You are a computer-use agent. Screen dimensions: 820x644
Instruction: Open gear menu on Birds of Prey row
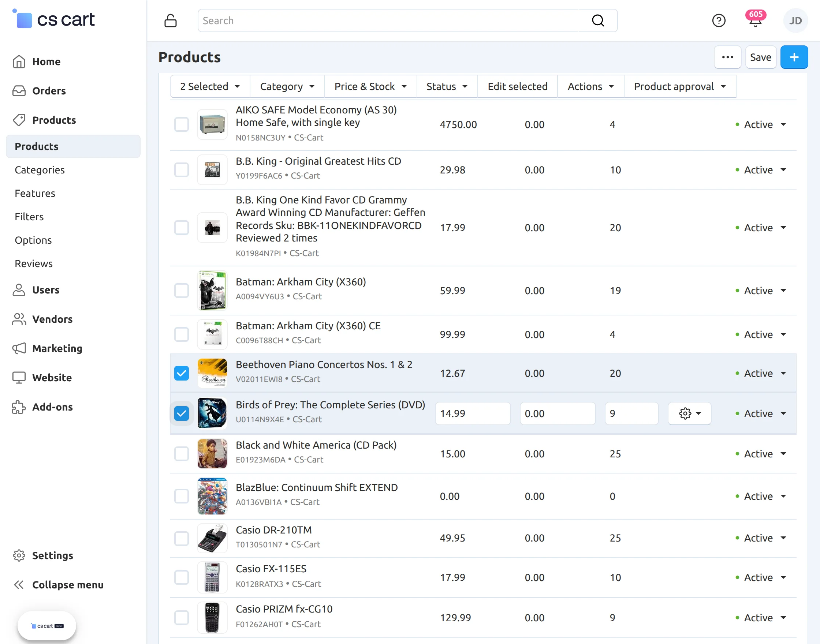coord(689,413)
